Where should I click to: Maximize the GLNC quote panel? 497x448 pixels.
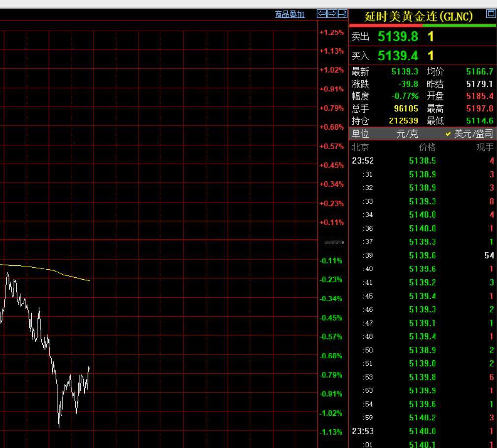click(491, 14)
